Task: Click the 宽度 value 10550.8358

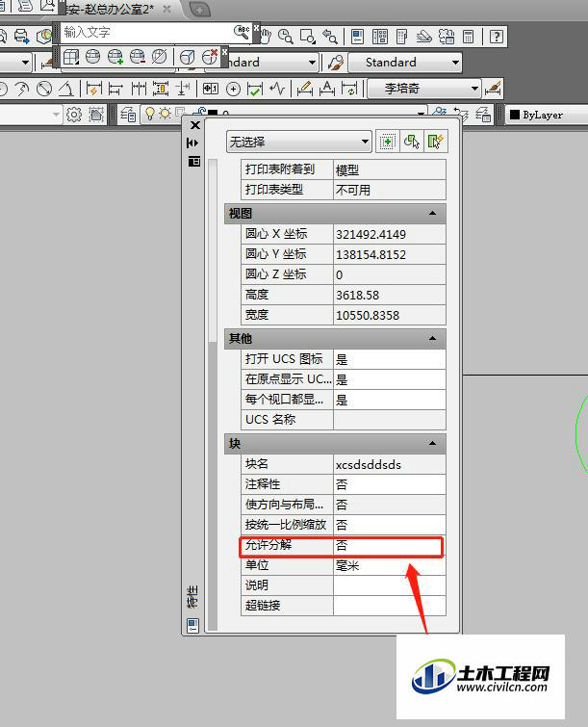Action: (389, 315)
